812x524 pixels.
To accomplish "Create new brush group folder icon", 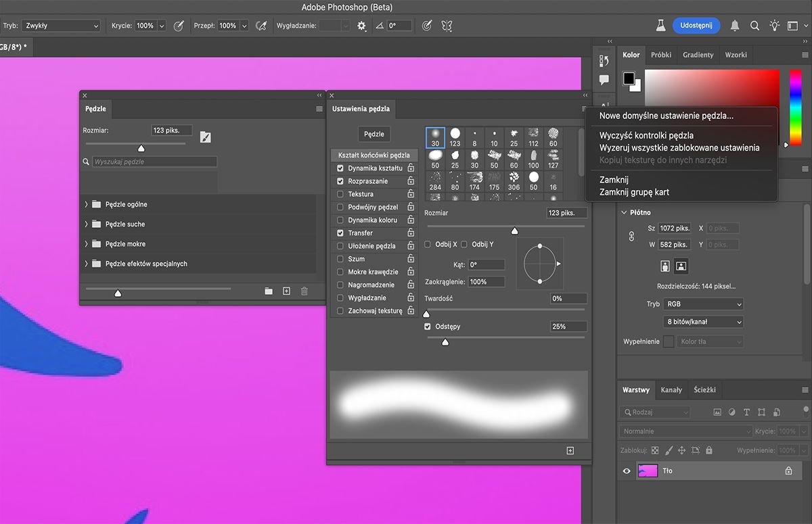I will pyautogui.click(x=269, y=291).
